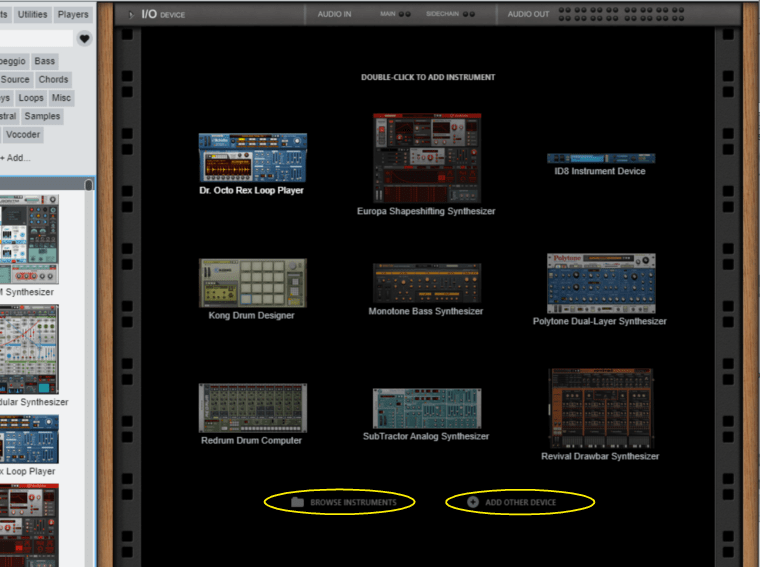
Task: Click the AUDIO IN label
Action: pyautogui.click(x=334, y=15)
